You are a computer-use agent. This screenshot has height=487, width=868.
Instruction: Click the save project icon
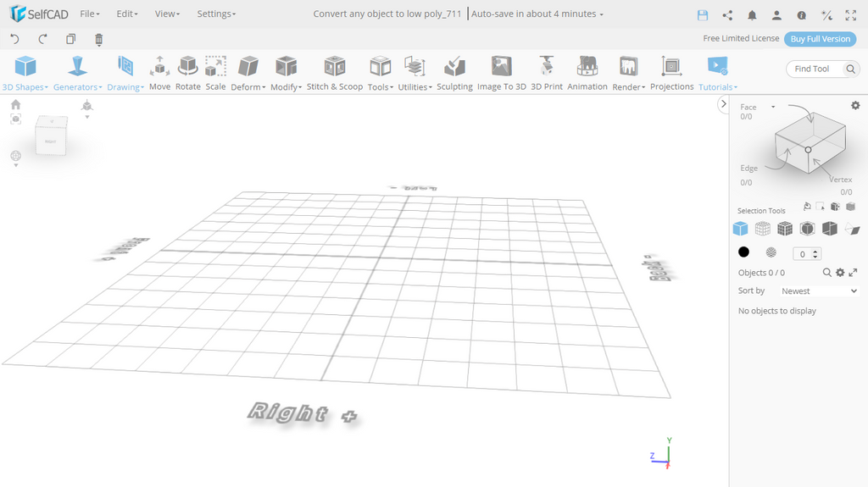tap(702, 14)
